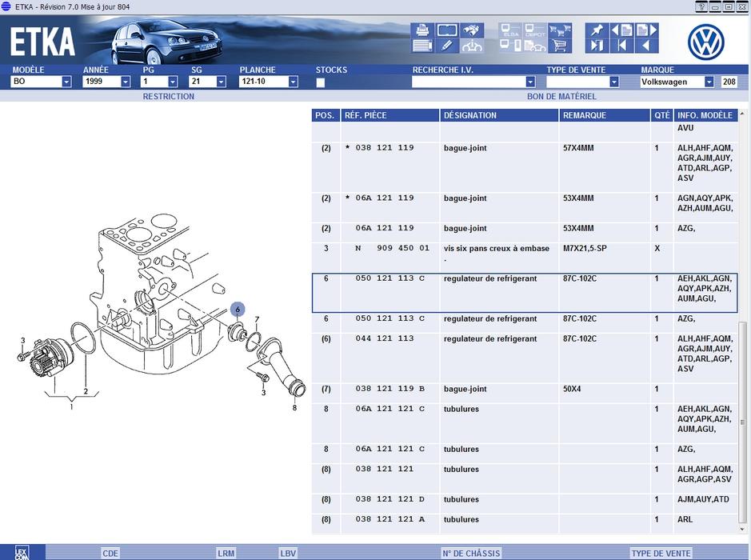Open the binoculars search tool

point(472,30)
